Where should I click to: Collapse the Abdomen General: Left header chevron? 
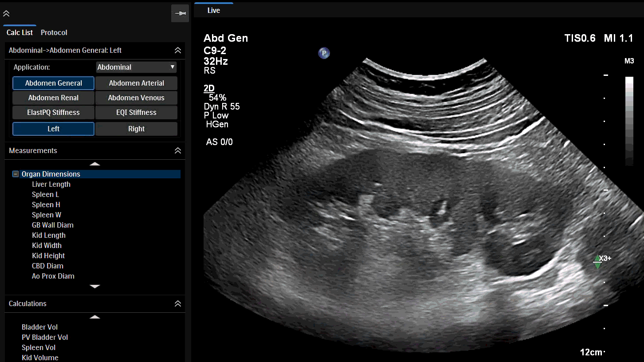click(x=177, y=50)
